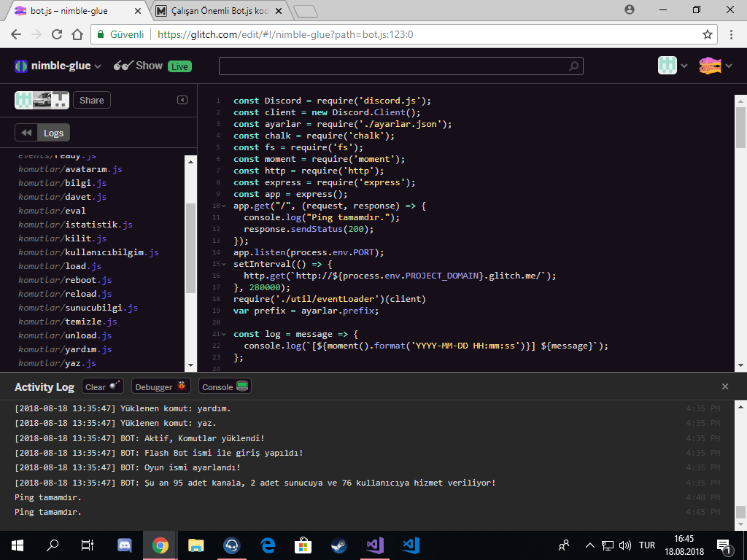This screenshot has width=747, height=560.
Task: Open Chrome three-dot menu
Action: point(731,34)
